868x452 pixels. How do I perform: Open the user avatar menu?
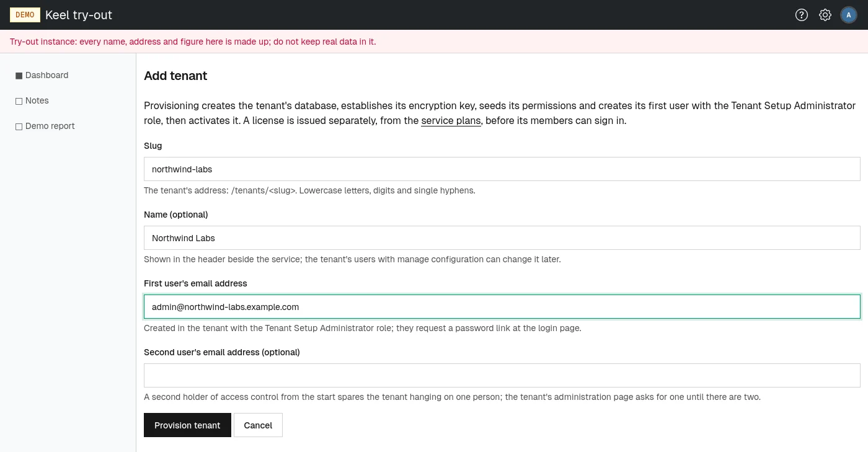tap(849, 15)
